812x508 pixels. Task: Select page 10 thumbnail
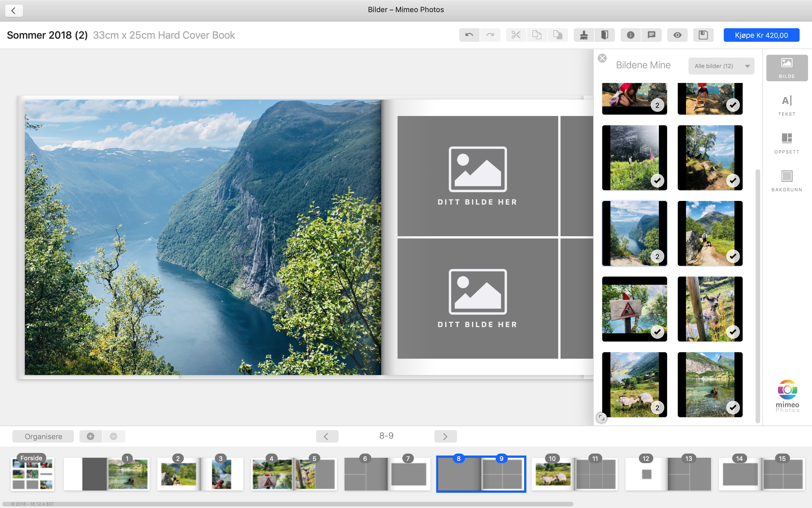pyautogui.click(x=553, y=474)
